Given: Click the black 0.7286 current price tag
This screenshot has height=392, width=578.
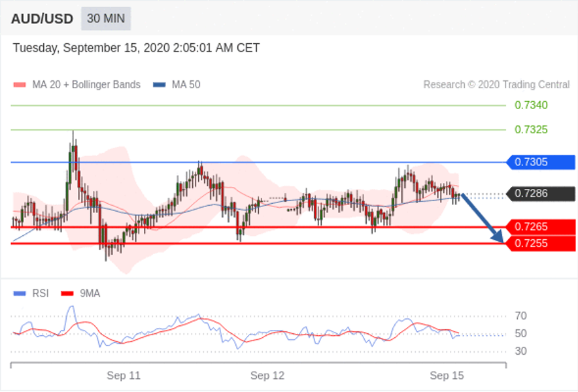Looking at the screenshot, I should point(541,194).
